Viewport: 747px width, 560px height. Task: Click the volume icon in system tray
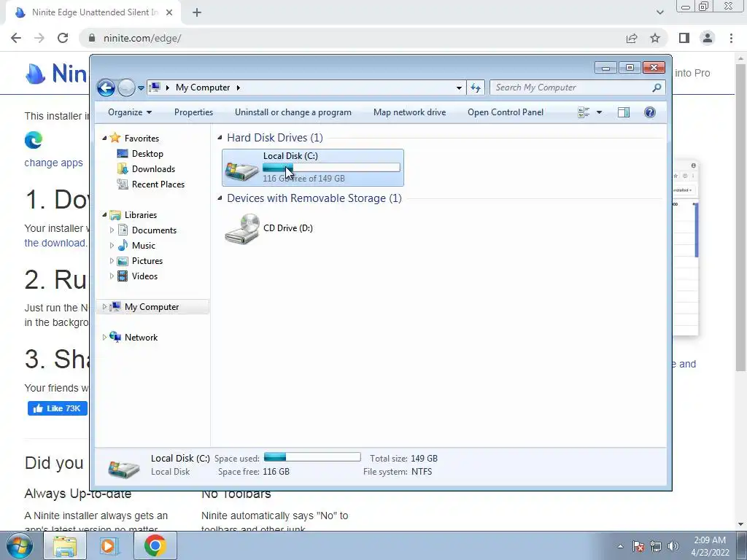coord(673,546)
